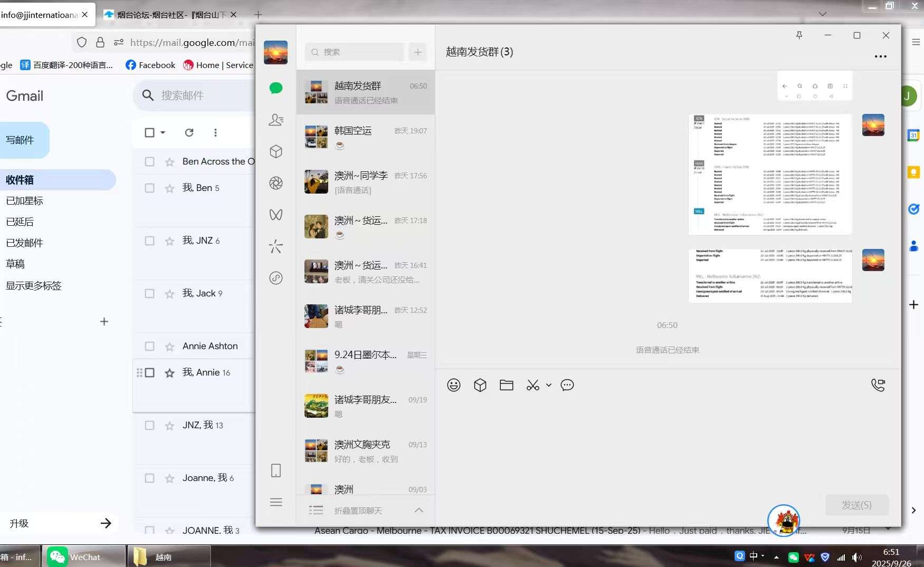Star the 我, Jack email
924x567 pixels.
(169, 294)
